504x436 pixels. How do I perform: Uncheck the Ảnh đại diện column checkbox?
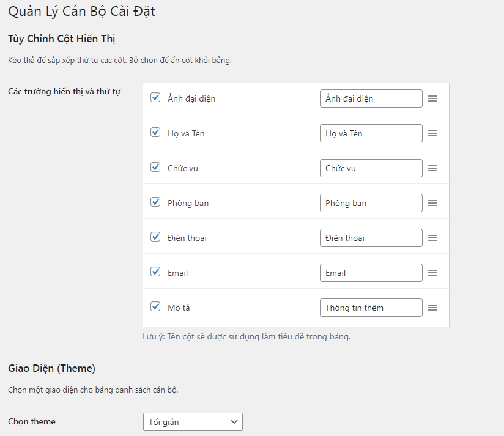click(x=155, y=97)
